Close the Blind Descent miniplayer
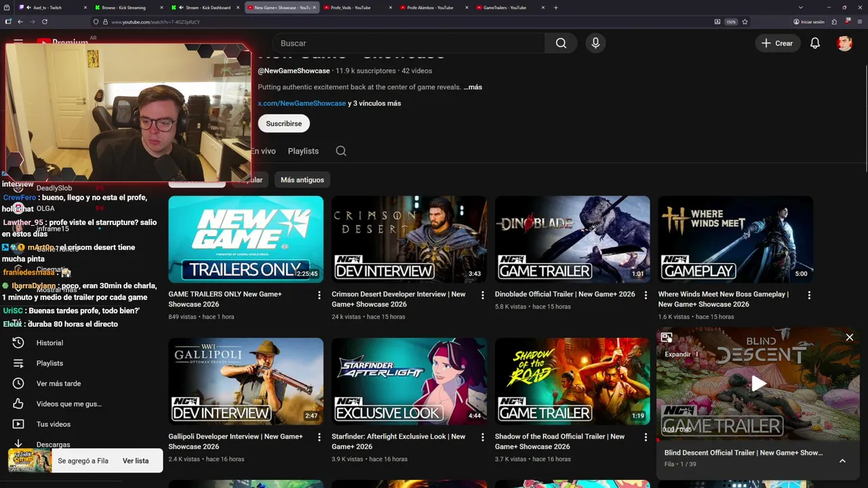The image size is (868, 488). 849,337
